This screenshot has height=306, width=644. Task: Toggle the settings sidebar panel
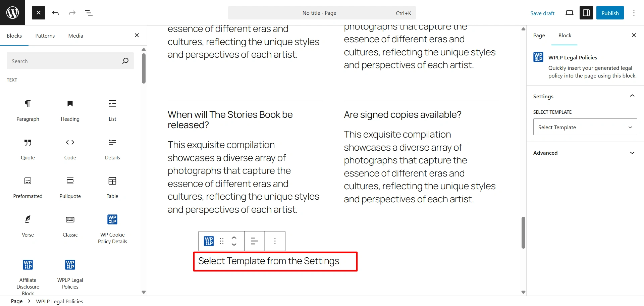pos(586,13)
